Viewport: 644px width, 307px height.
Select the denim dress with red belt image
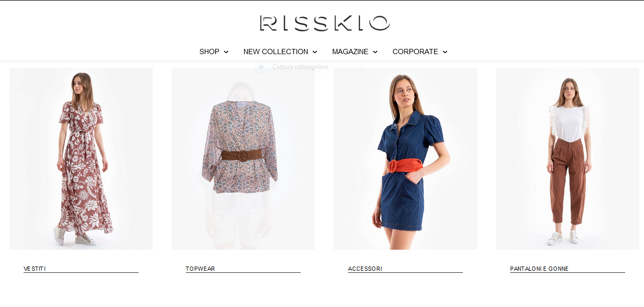point(405,158)
